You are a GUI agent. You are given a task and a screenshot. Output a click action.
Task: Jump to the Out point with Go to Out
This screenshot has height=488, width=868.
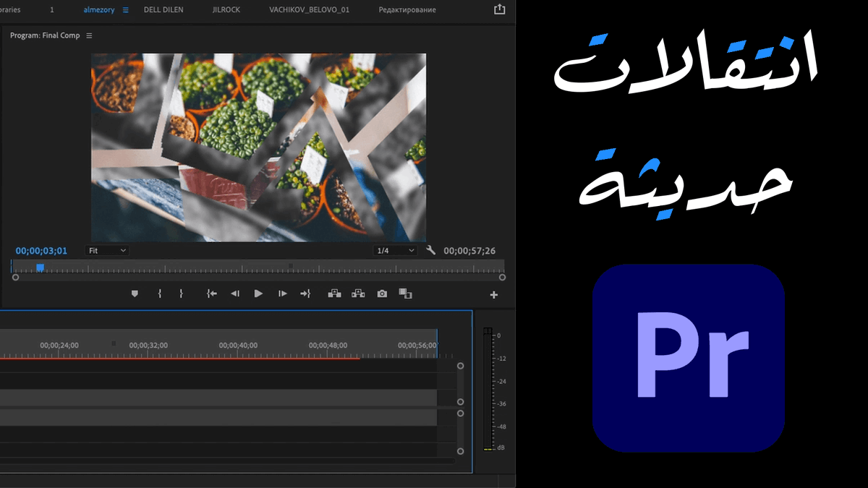pyautogui.click(x=305, y=294)
